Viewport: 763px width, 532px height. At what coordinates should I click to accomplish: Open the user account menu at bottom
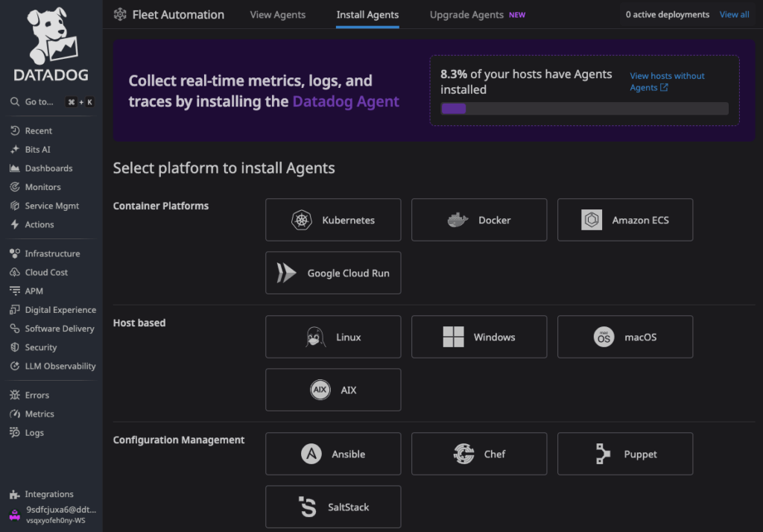tap(51, 515)
